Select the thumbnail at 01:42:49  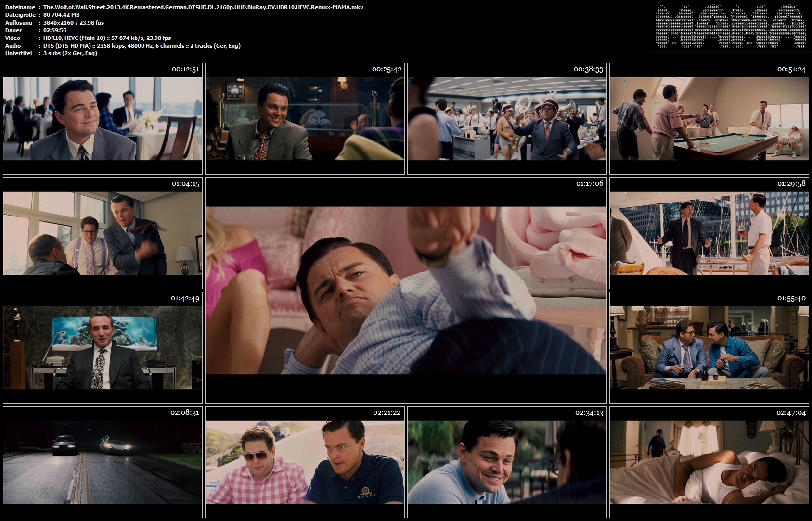pyautogui.click(x=103, y=347)
